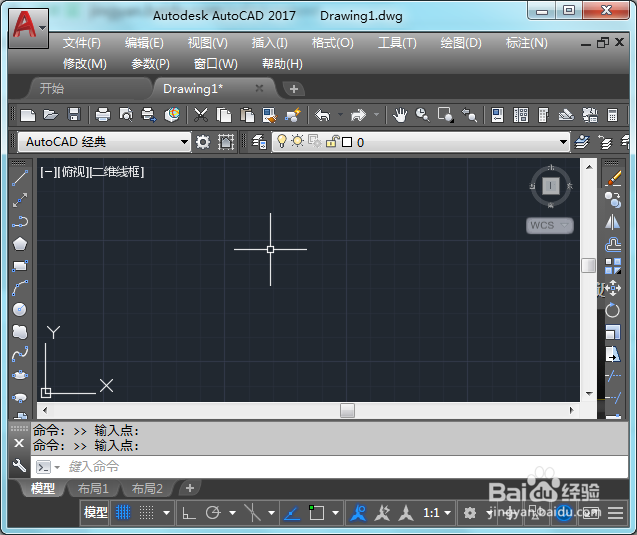Click the Zoom Window icon
Screen dimensions: 637x535
(x=445, y=115)
